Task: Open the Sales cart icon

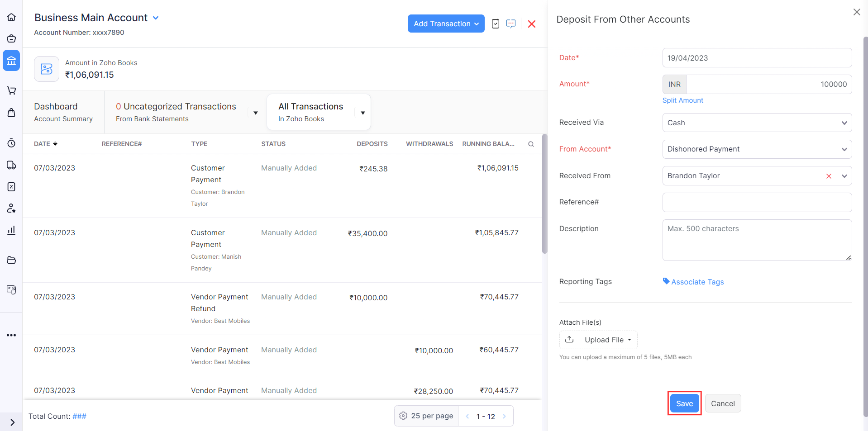Action: tap(11, 90)
